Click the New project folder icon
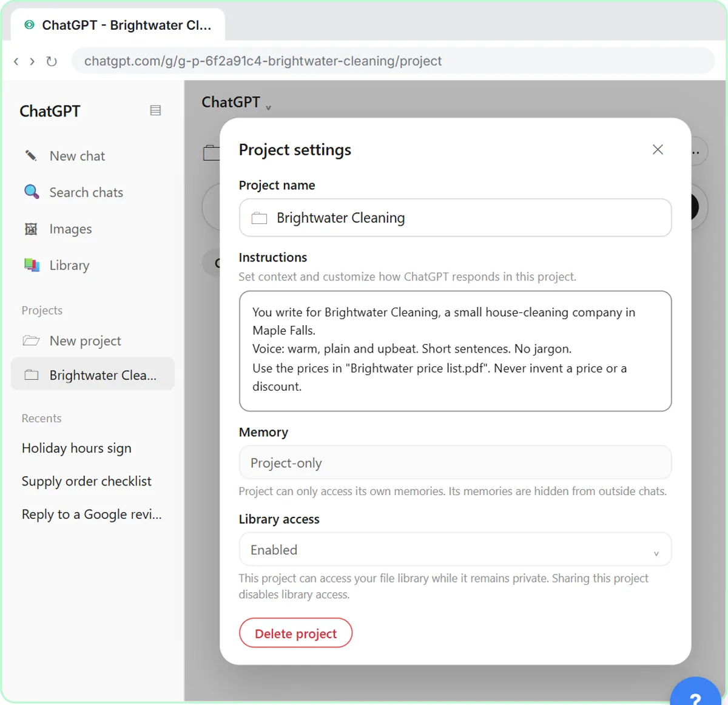Image resolution: width=728 pixels, height=705 pixels. [x=31, y=340]
